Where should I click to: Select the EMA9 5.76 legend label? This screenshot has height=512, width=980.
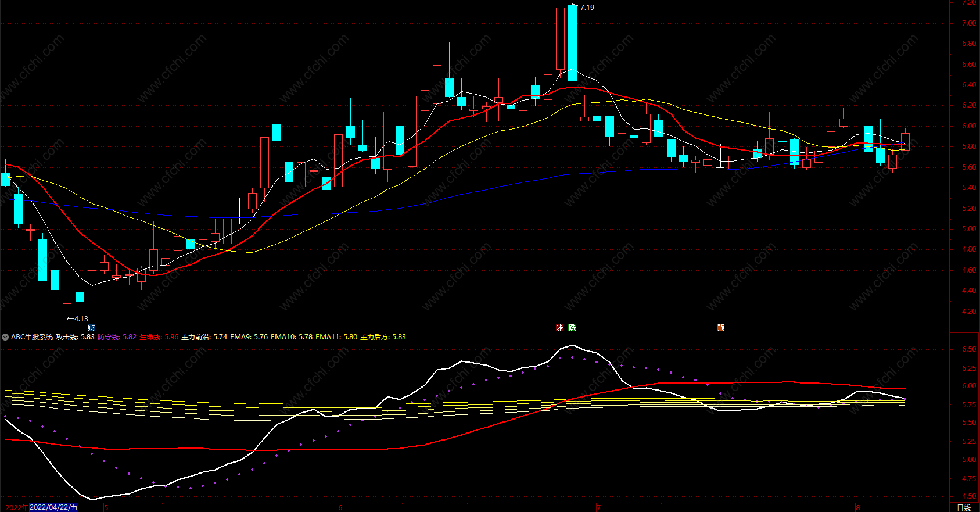249,337
